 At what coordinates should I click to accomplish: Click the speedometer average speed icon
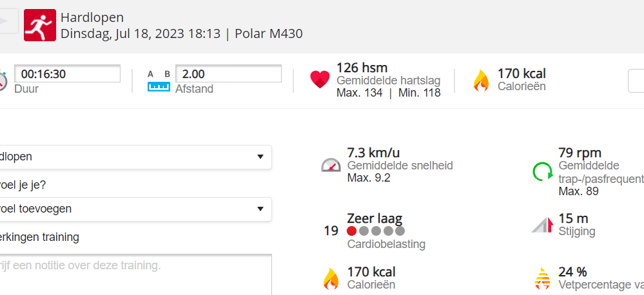[331, 165]
